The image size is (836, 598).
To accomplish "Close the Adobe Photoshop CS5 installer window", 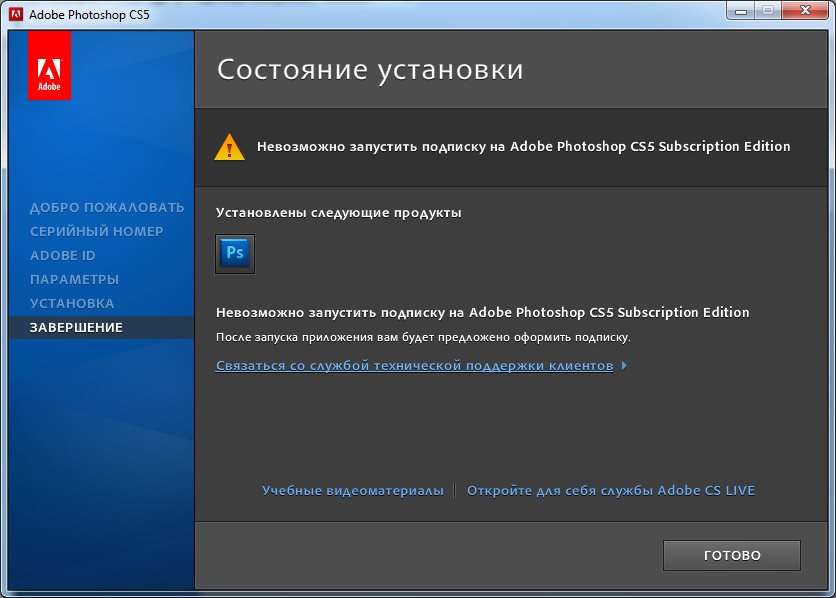I will 806,10.
